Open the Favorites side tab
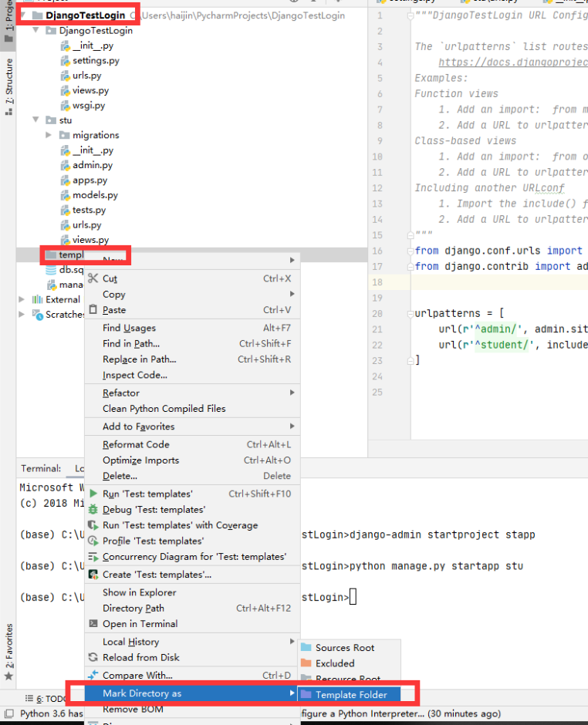 (x=8, y=652)
